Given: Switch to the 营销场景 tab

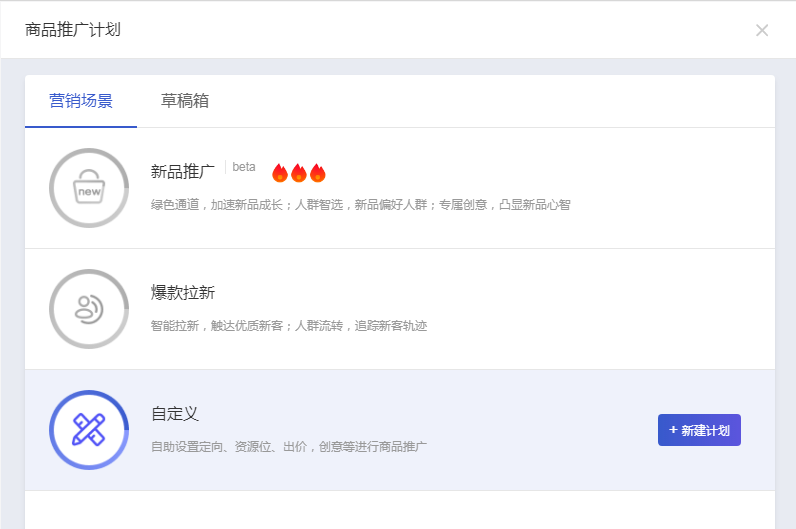Looking at the screenshot, I should pos(81,101).
